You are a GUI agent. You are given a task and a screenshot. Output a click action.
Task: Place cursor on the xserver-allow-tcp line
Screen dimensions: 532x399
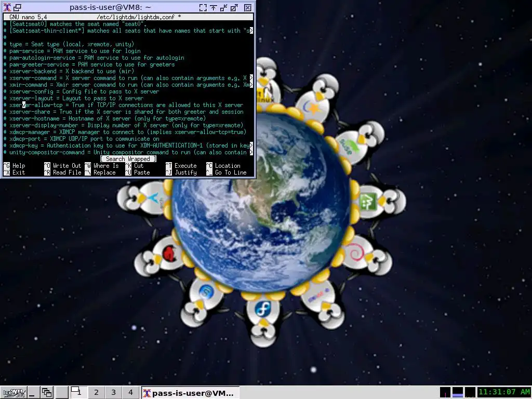point(123,105)
